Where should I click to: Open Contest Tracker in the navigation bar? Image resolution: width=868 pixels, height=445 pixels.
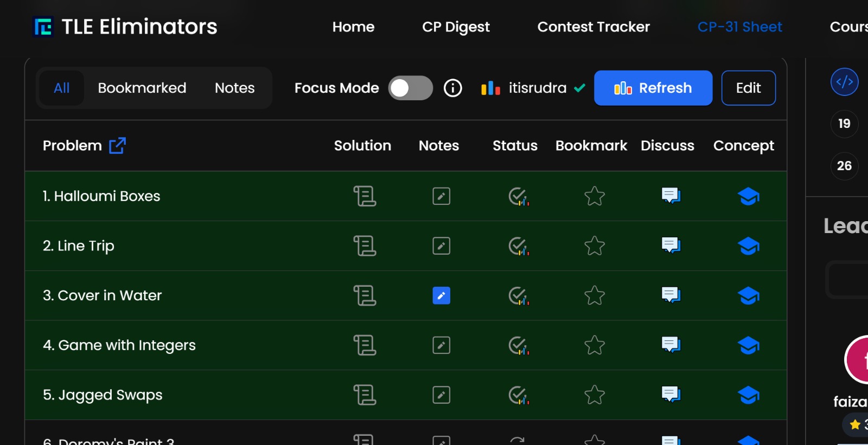[593, 27]
